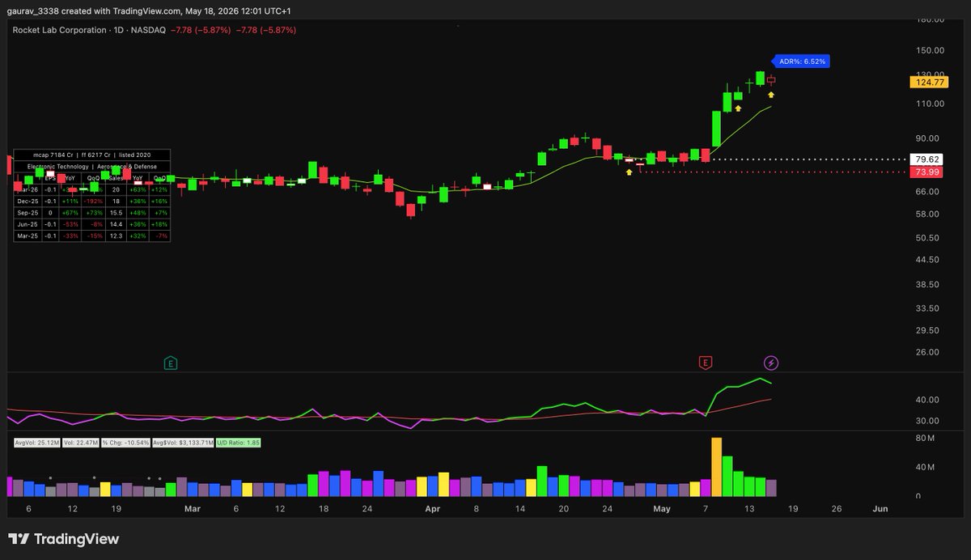Screen dimensions: 971x560
Task: Click the 110.00 price axis label
Action: [x=930, y=104]
